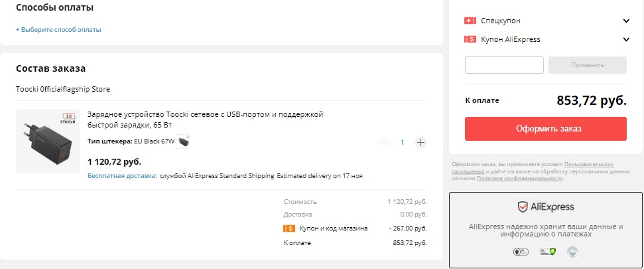Click the left security badge icon
The height and width of the screenshot is (269, 644).
coord(520,252)
